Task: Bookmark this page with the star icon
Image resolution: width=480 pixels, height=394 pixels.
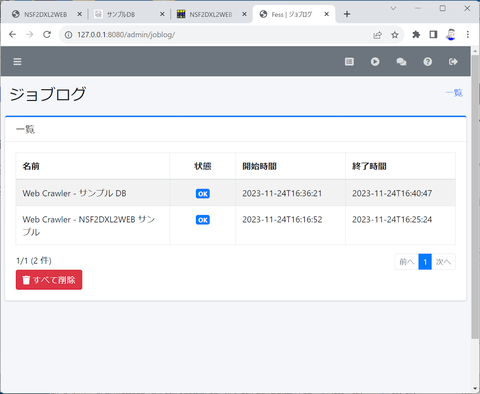Action: (395, 35)
